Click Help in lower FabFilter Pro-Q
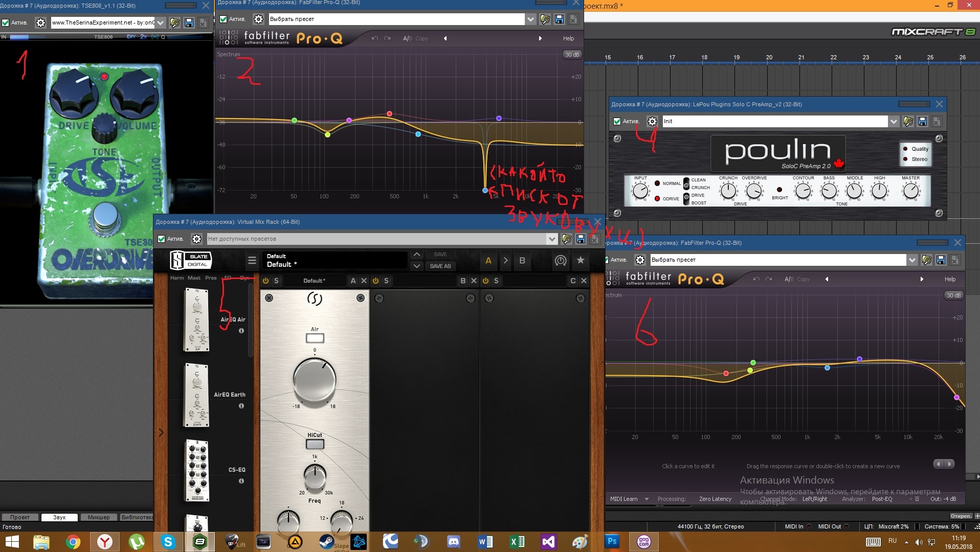The width and height of the screenshot is (980, 552). pos(950,279)
